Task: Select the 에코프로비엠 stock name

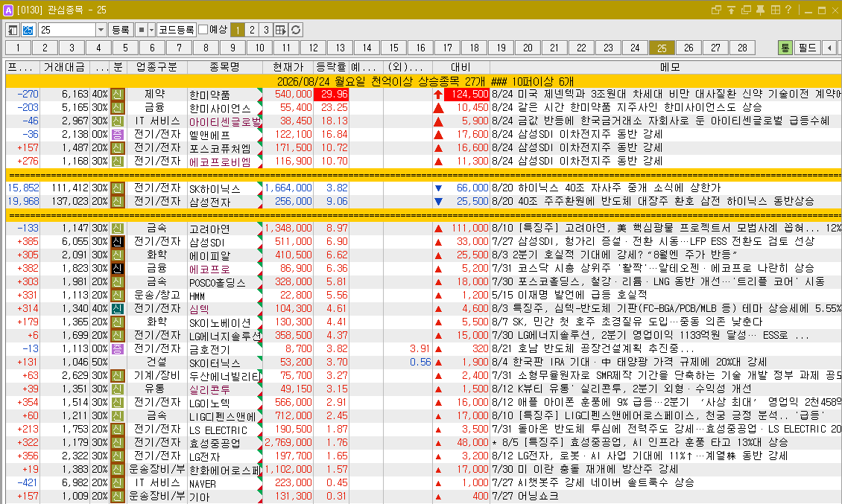Action: pos(220,162)
